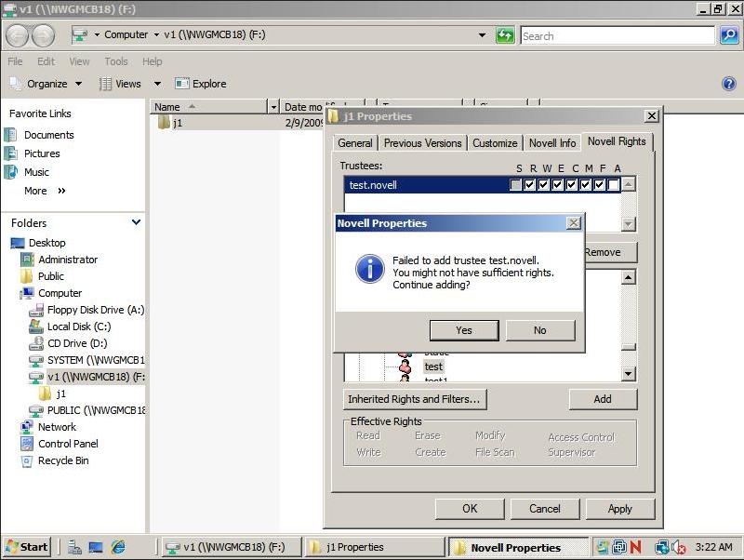
Task: Select j1 folder in folder tree
Action: click(60, 393)
